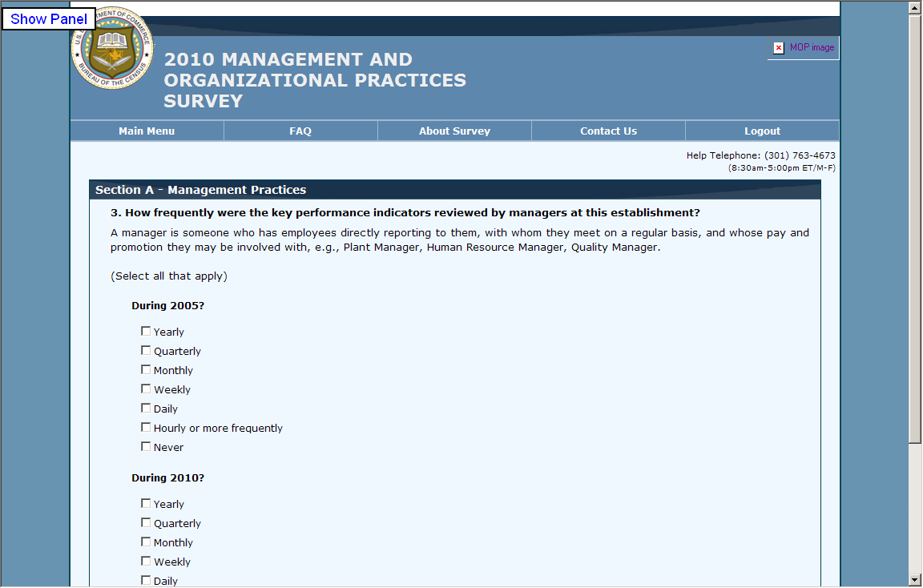Click the MOP image link text
The width and height of the screenshot is (923, 588).
click(812, 48)
